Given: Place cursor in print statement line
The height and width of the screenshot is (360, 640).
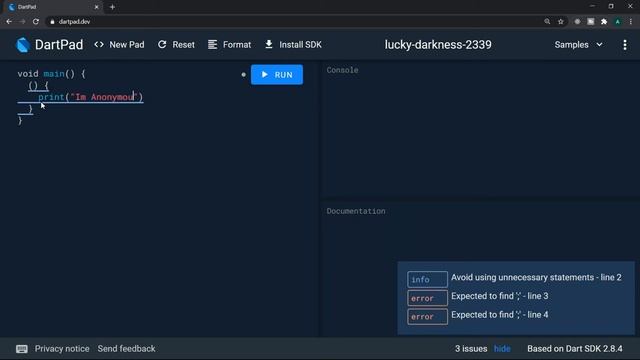Looking at the screenshot, I should coord(91,97).
